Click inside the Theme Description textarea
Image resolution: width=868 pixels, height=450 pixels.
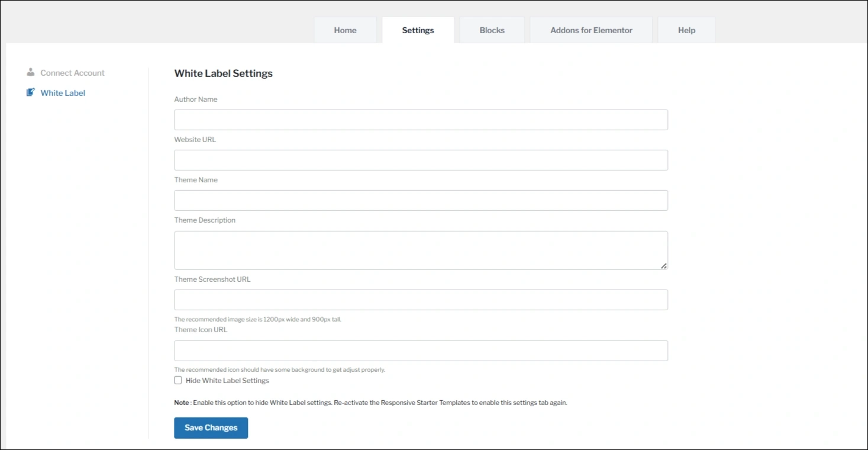pyautogui.click(x=420, y=249)
